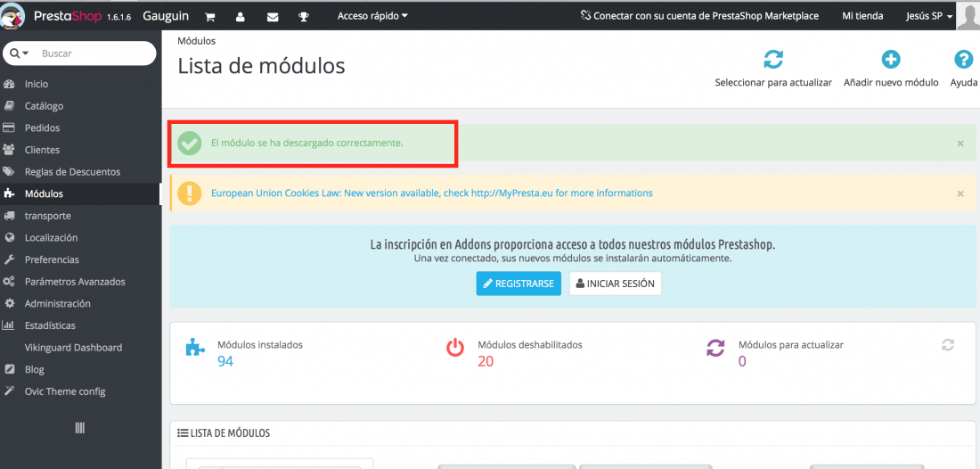Click the Clientes group icon
Screen dimensions: 980x469
(9, 150)
